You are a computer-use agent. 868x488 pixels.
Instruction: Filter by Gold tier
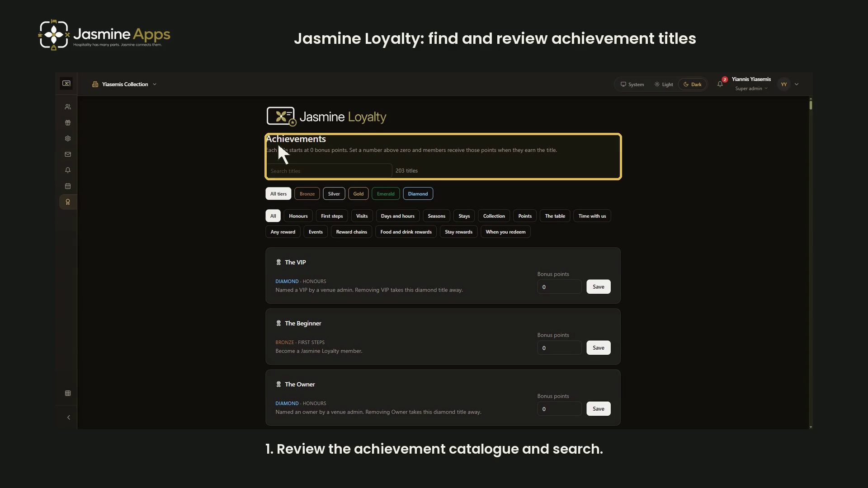(x=359, y=194)
